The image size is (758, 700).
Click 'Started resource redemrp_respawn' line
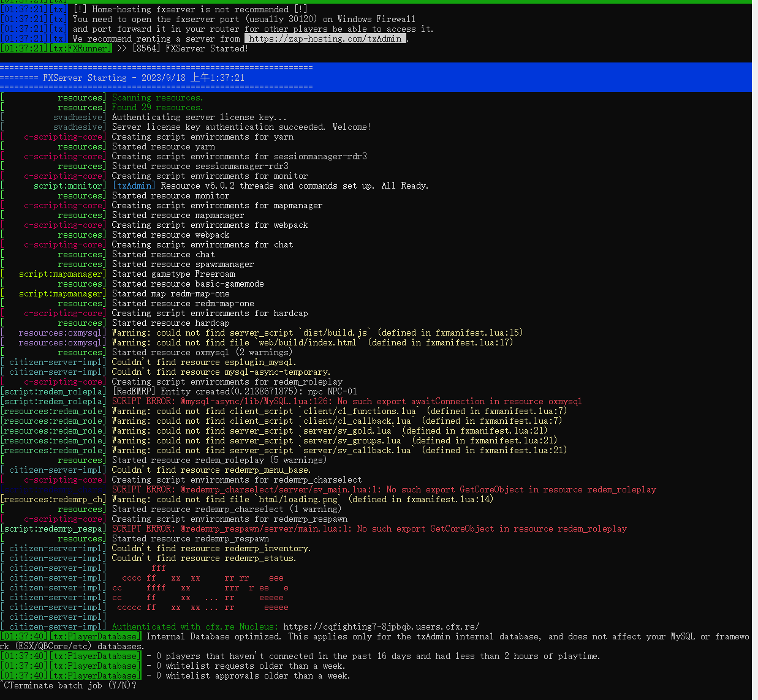(190, 538)
